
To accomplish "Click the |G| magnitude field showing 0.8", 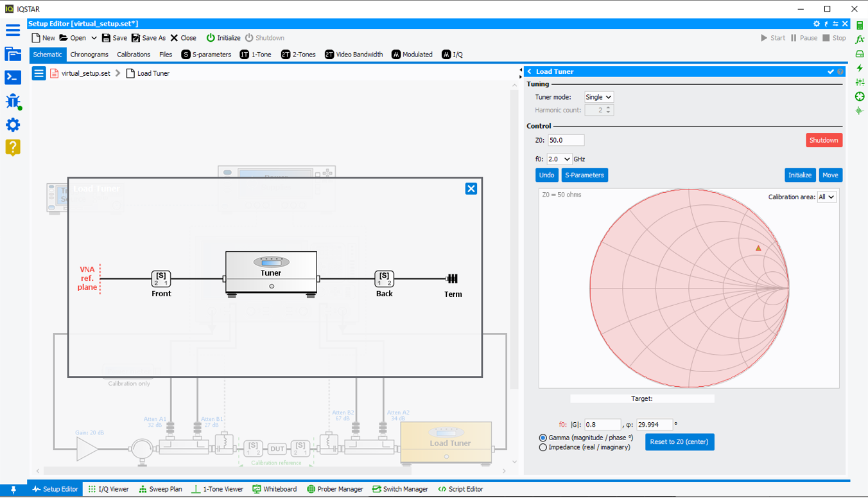I will [x=602, y=425].
